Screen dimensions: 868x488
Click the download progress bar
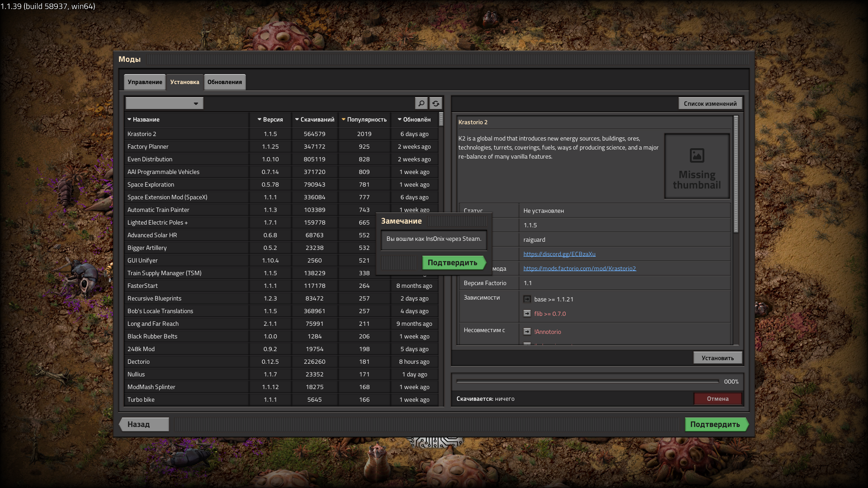click(x=587, y=381)
